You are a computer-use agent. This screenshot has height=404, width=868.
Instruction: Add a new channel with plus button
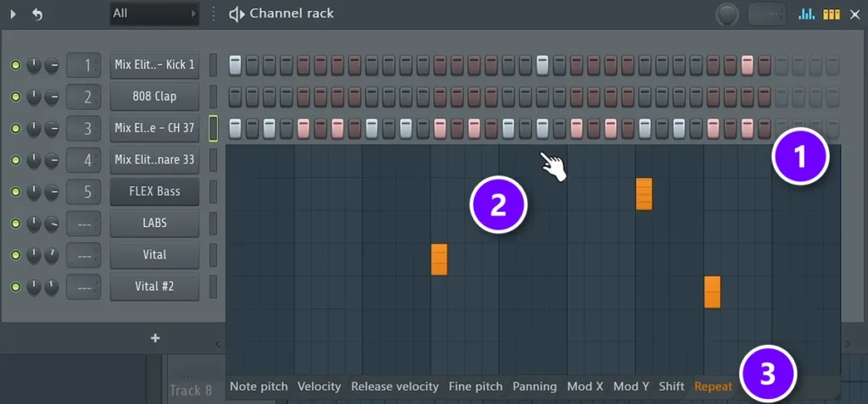155,338
